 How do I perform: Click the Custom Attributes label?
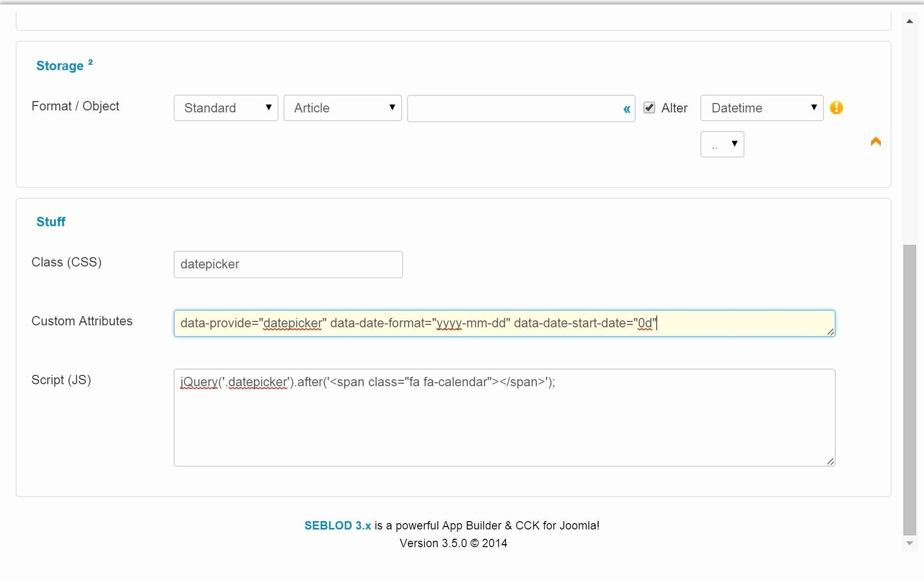(x=82, y=321)
